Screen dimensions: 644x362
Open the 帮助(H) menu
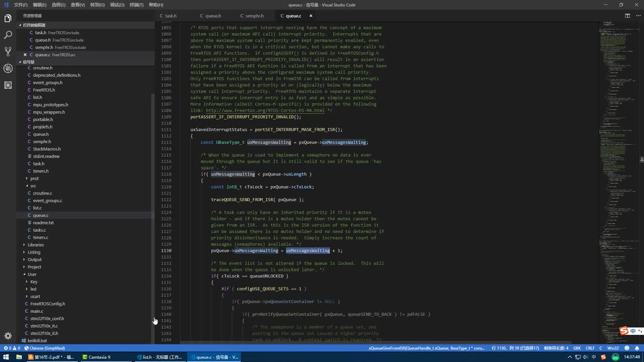(x=156, y=5)
